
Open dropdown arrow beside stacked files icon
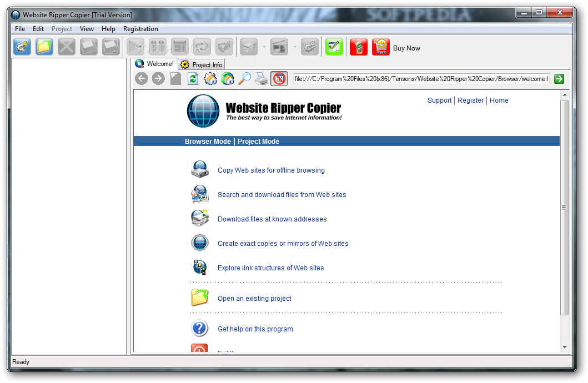(264, 47)
